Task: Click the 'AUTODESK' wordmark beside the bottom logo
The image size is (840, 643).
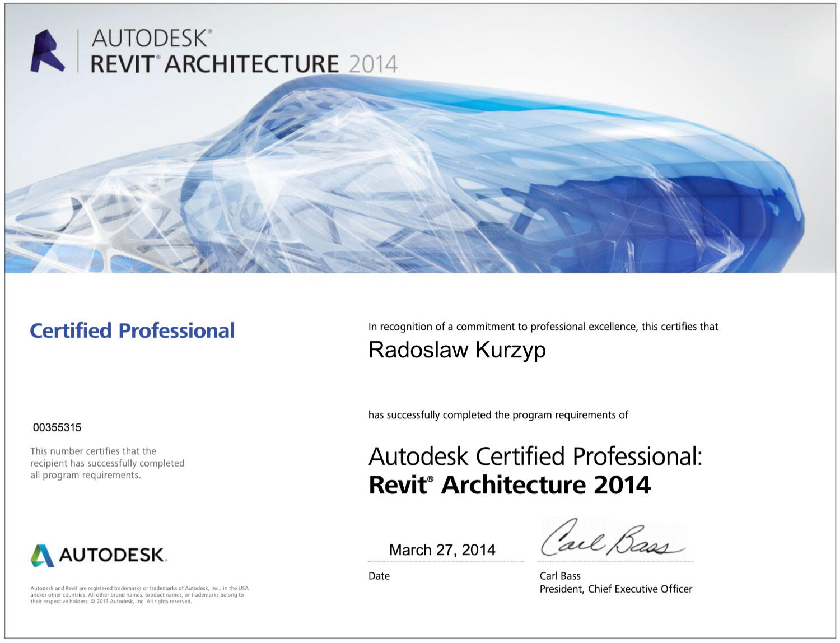Action: [x=113, y=555]
